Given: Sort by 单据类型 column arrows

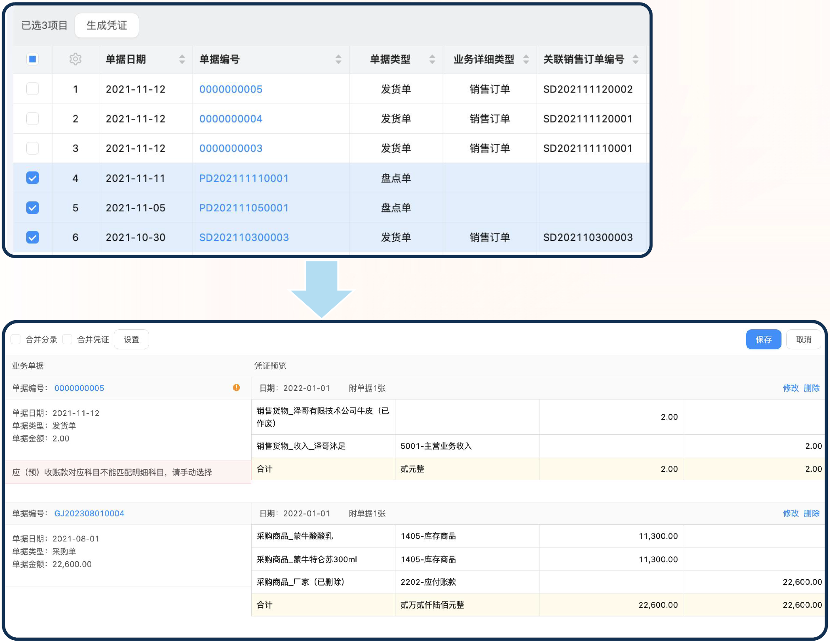Looking at the screenshot, I should click(432, 59).
